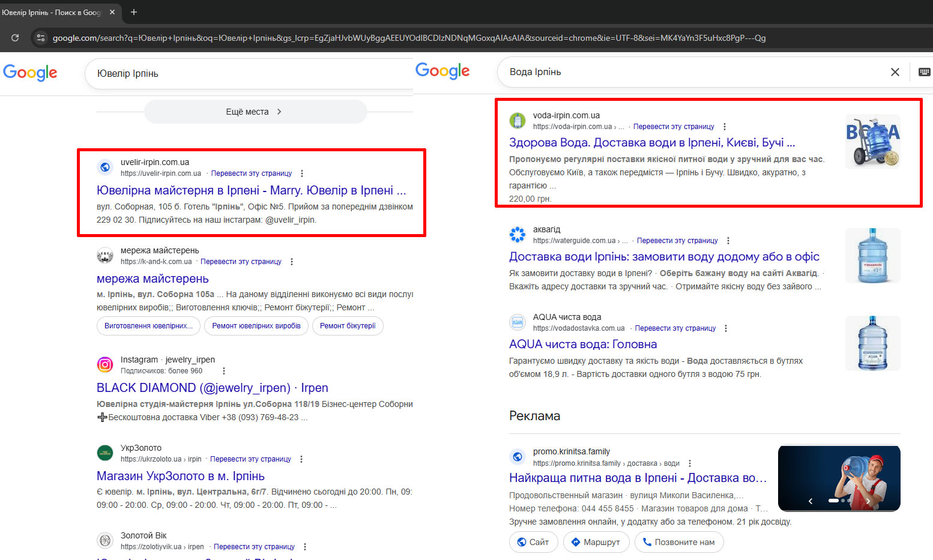933x560 pixels.
Task: Clear the Вода Ірпінь search query
Action: [895, 72]
